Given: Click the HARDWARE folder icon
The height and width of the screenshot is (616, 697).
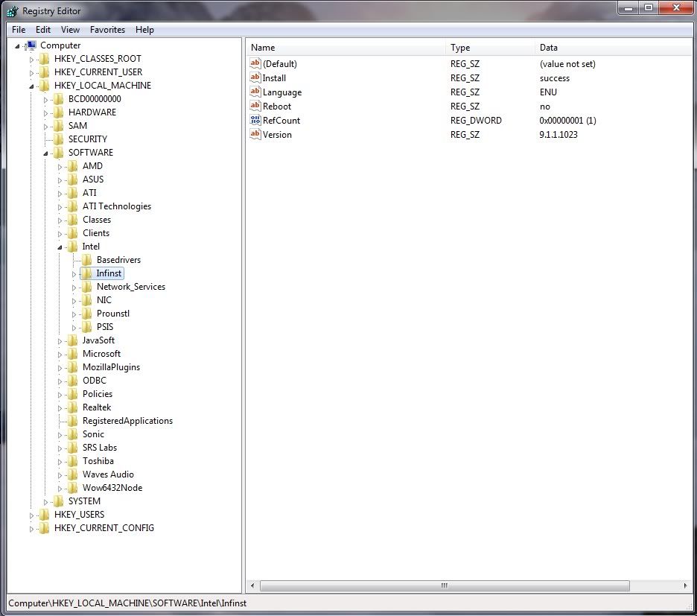Looking at the screenshot, I should point(59,112).
